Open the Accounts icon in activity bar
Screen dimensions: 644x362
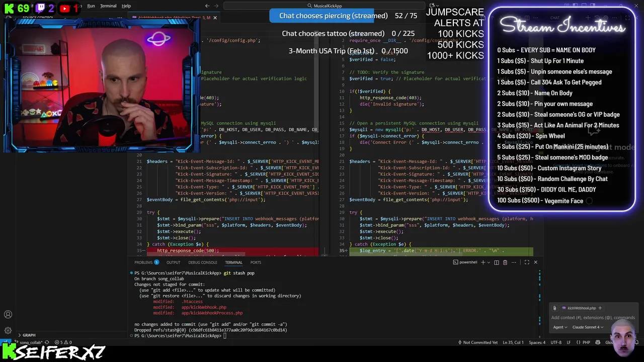tap(8, 315)
